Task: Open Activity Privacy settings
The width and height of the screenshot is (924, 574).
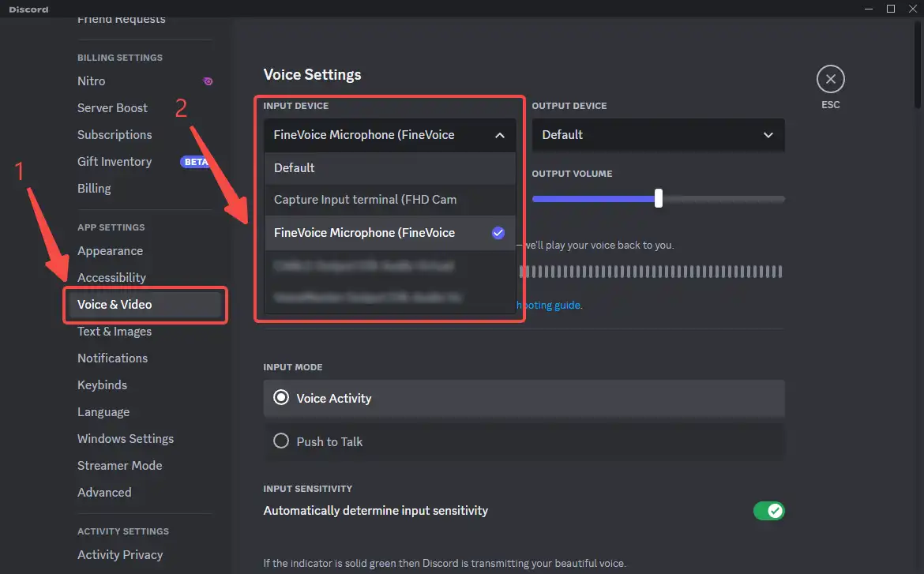Action: [x=120, y=555]
